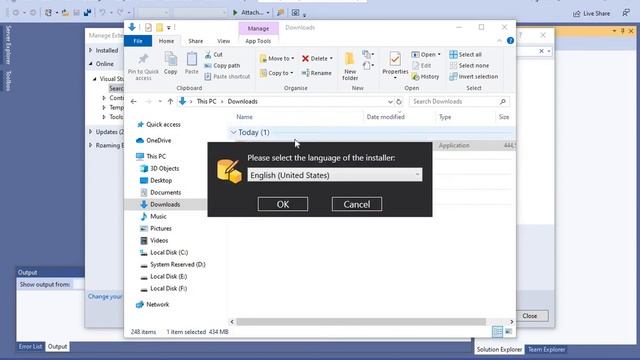Click the Explorer help question mark icon
Screen dimensions: 640x360
[x=510, y=40]
